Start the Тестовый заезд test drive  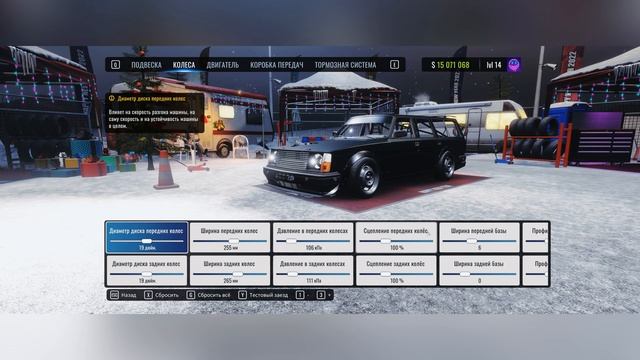(x=268, y=295)
